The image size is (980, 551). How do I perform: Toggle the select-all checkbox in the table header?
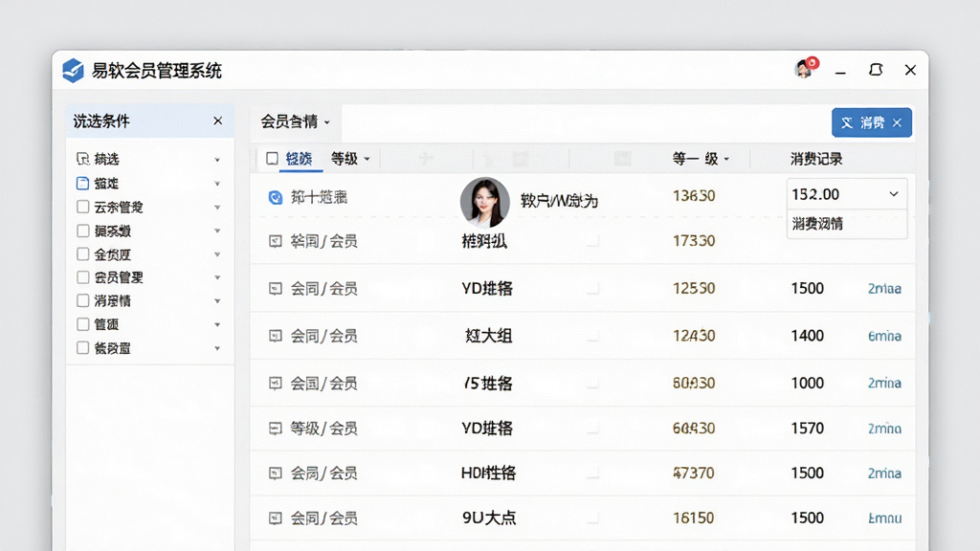272,159
